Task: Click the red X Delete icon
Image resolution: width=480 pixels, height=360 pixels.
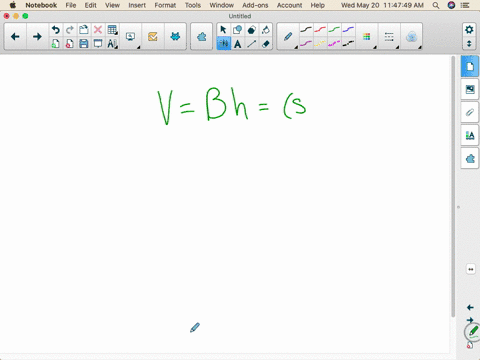Action: click(98, 30)
